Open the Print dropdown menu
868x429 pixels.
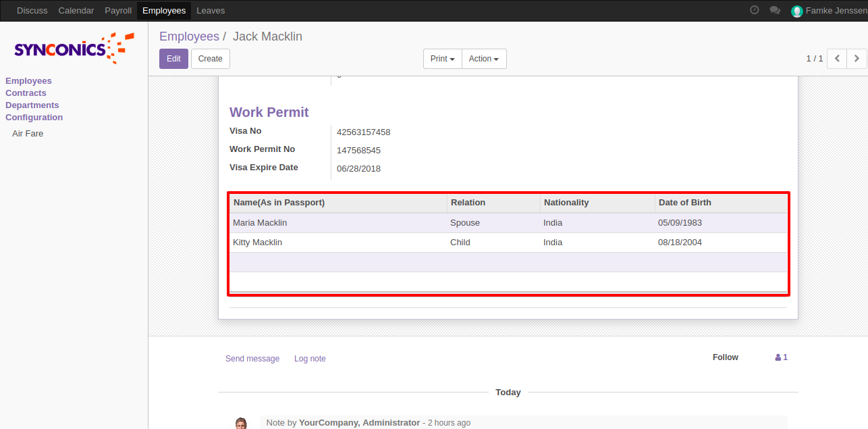(x=442, y=59)
